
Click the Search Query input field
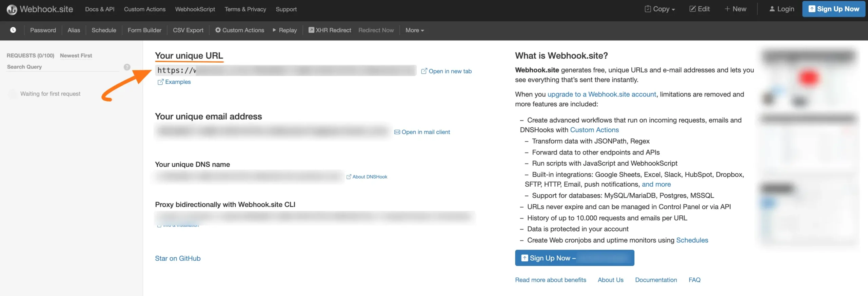pyautogui.click(x=63, y=67)
